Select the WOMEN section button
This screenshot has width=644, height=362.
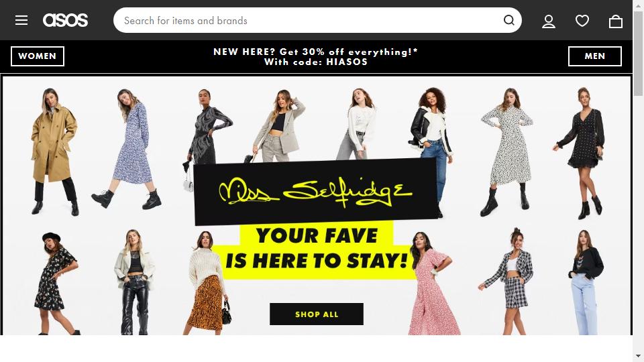click(x=38, y=56)
